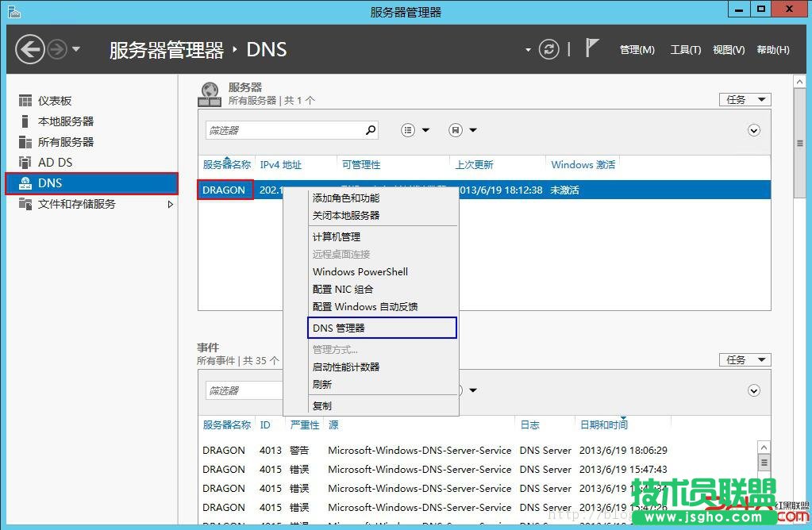The image size is (812, 530).
Task: Open the 工具(T) menu
Action: [x=685, y=49]
